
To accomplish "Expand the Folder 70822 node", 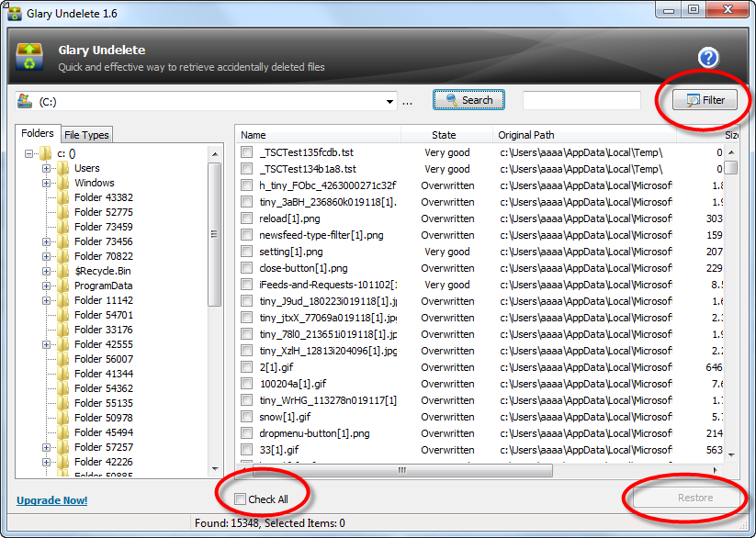I will (46, 256).
